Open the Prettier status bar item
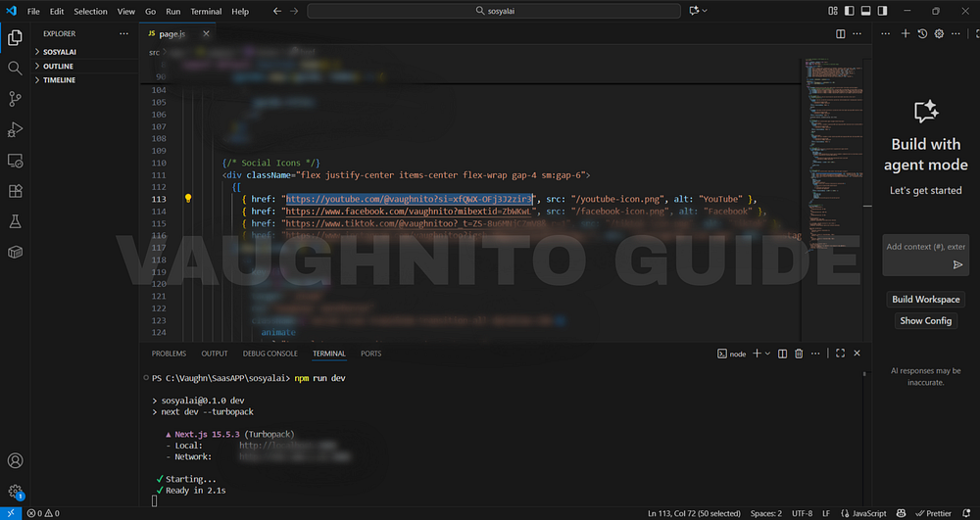 coord(933,513)
